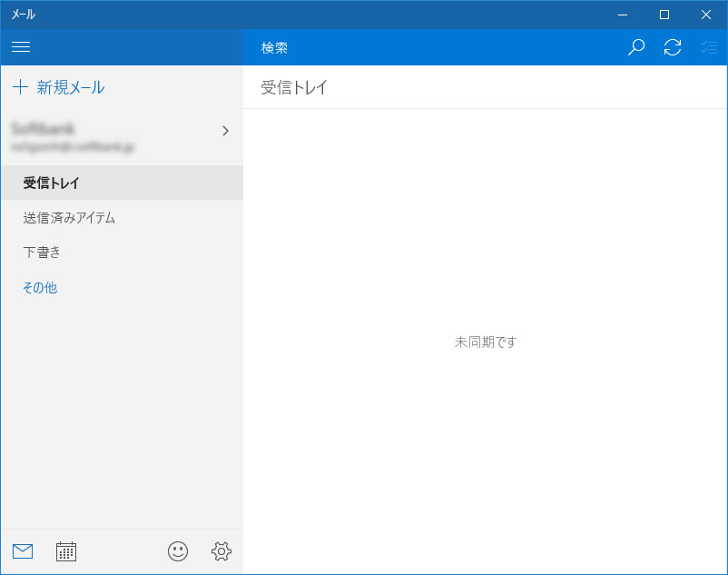Close the メール window

tap(706, 15)
